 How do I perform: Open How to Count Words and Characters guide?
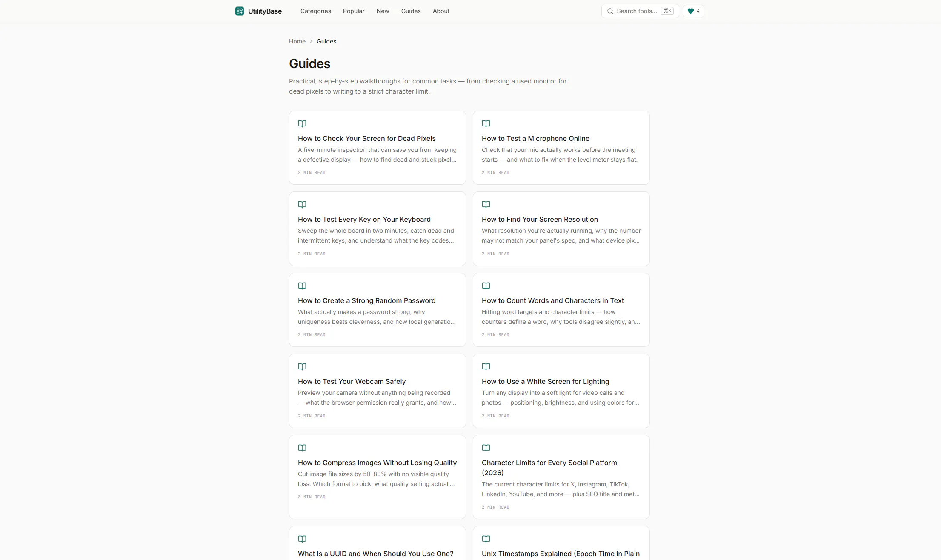[x=553, y=300]
